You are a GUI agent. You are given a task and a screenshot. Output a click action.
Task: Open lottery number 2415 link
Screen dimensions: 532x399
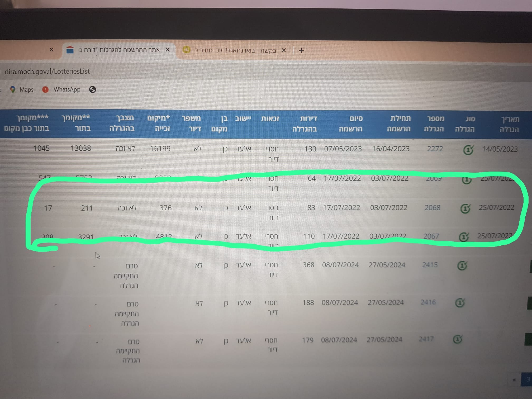(430, 265)
